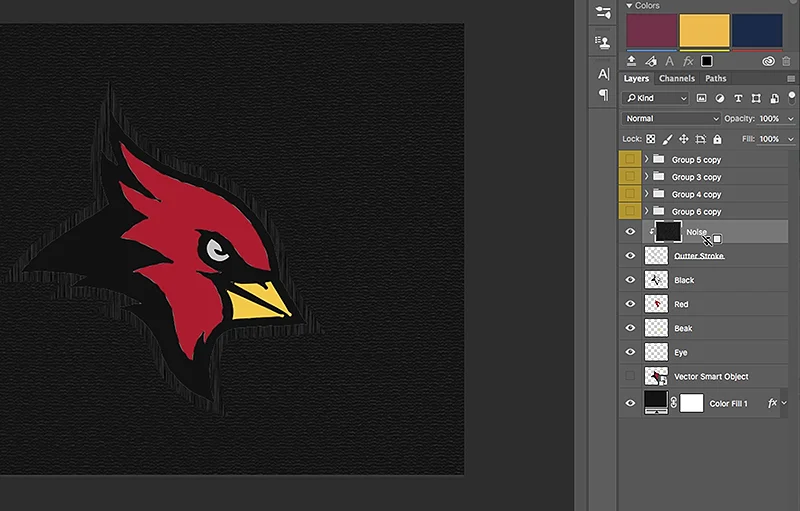Hide the Red layer
Viewport: 800px width, 511px height.
click(630, 303)
